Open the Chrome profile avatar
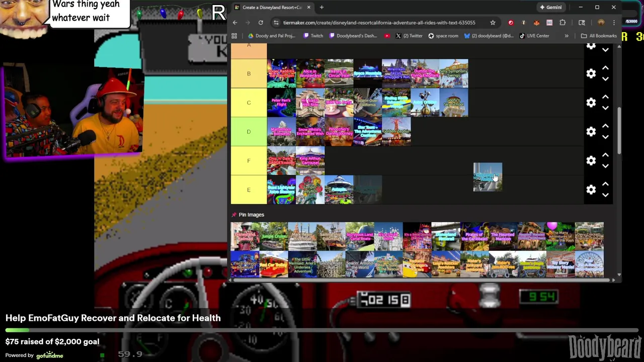The height and width of the screenshot is (362, 644). [601, 23]
